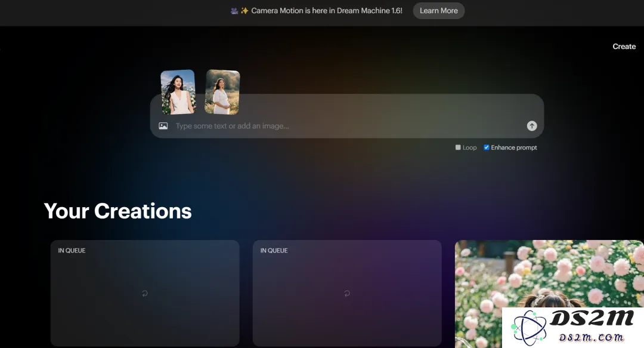Open the second IN QUEUE creation card
Image resolution: width=644 pixels, height=348 pixels.
pos(347,293)
